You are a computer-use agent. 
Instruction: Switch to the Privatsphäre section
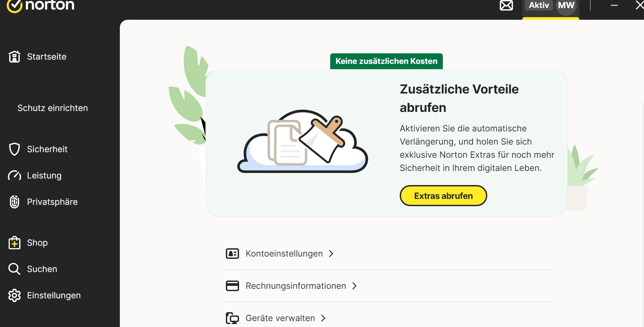pyautogui.click(x=52, y=202)
